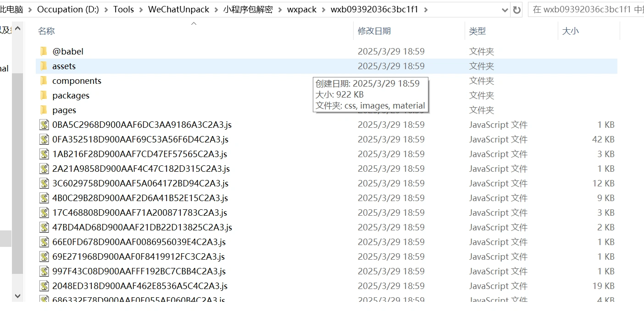Select the pages folder icon
Viewport: 644px width, 311px height.
44,110
